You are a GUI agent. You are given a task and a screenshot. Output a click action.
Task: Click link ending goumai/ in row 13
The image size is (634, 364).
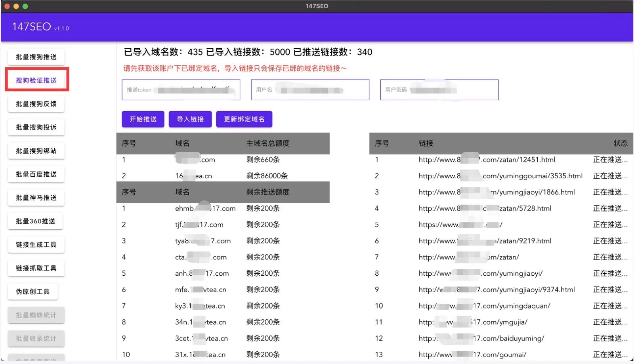pyautogui.click(x=472, y=354)
